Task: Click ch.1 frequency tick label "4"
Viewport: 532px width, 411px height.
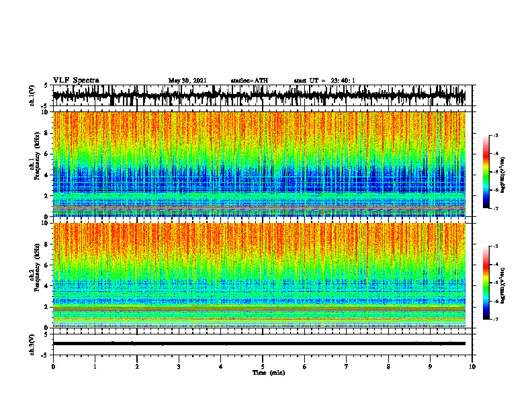Action: click(46, 175)
